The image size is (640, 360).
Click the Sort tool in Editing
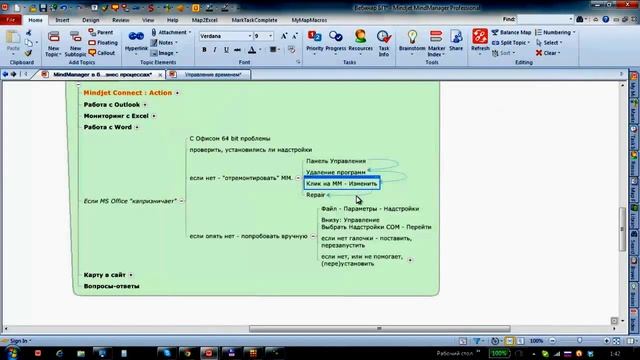[x=503, y=53]
